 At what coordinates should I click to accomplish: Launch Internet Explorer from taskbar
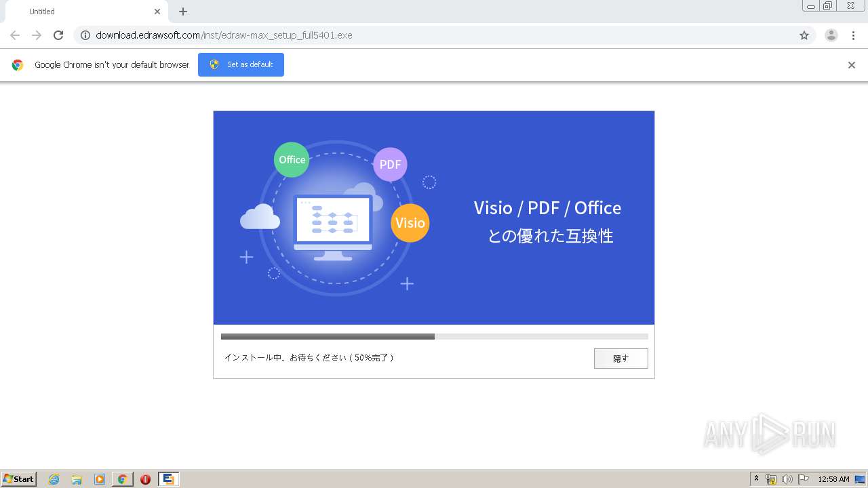54,479
